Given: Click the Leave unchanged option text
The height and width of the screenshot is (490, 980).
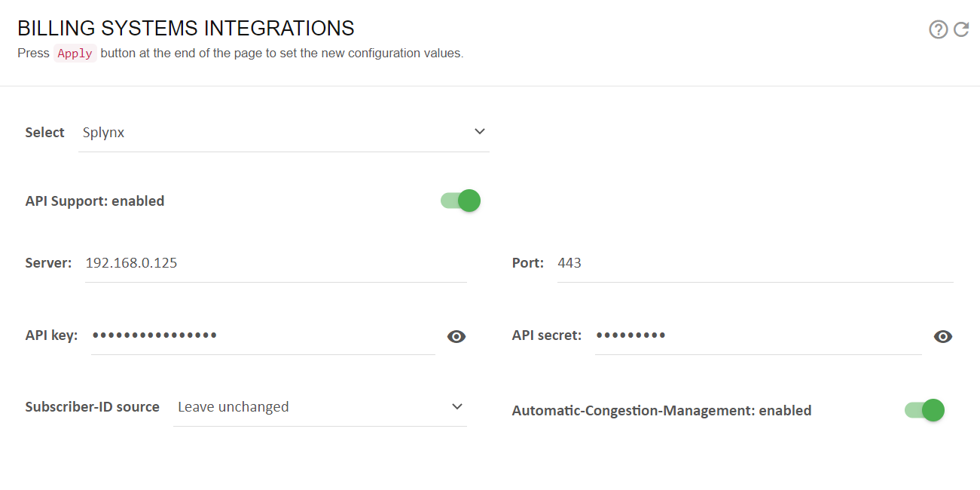Looking at the screenshot, I should pyautogui.click(x=234, y=406).
